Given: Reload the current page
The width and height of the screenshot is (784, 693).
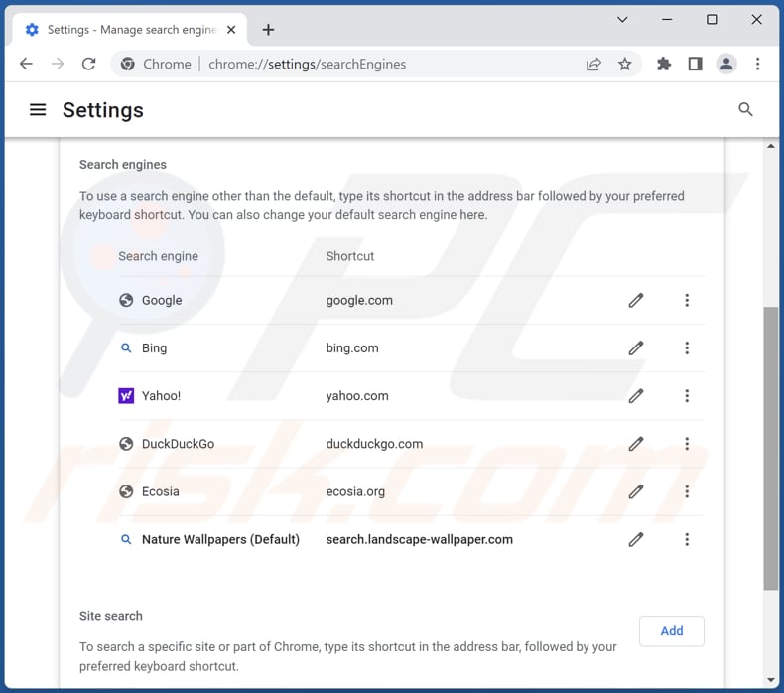Looking at the screenshot, I should [89, 64].
